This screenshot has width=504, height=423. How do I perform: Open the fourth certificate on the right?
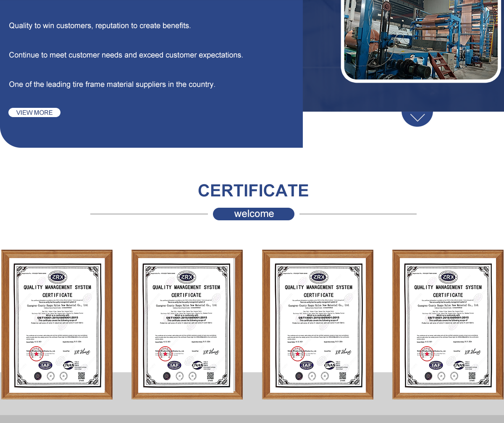448,324
